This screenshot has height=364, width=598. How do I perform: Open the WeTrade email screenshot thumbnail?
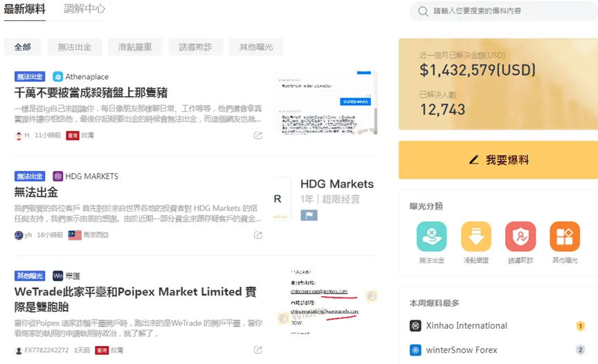326,302
